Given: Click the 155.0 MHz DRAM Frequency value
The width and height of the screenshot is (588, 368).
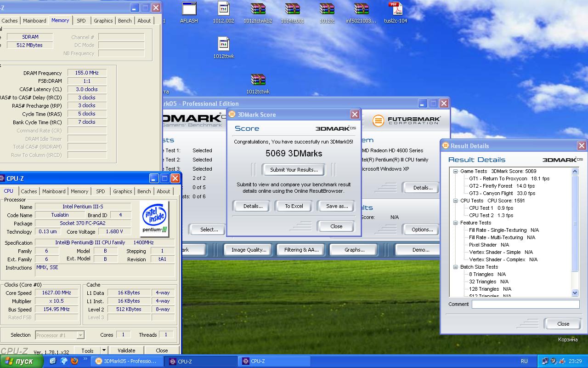Looking at the screenshot, I should [x=87, y=73].
